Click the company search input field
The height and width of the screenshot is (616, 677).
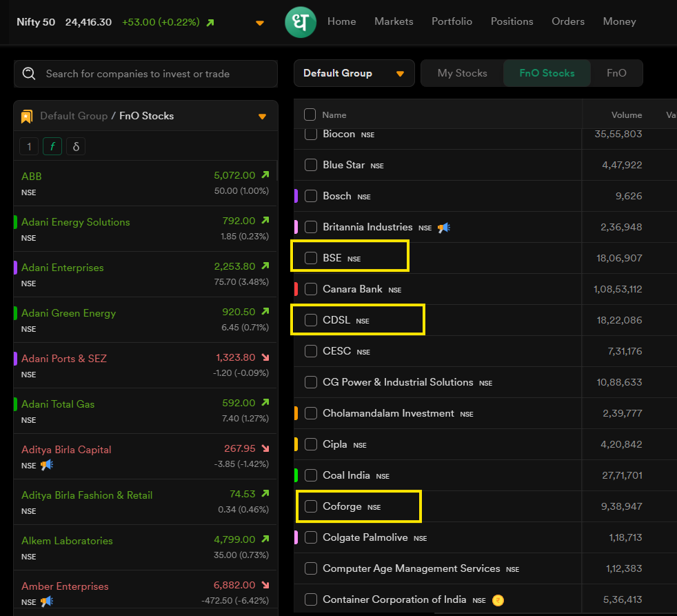point(155,74)
